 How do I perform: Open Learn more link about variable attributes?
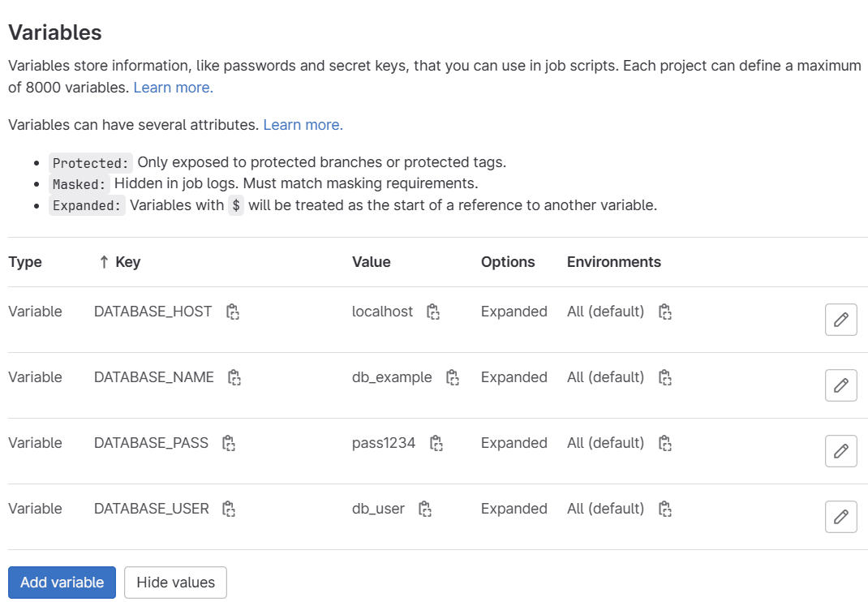[303, 125]
